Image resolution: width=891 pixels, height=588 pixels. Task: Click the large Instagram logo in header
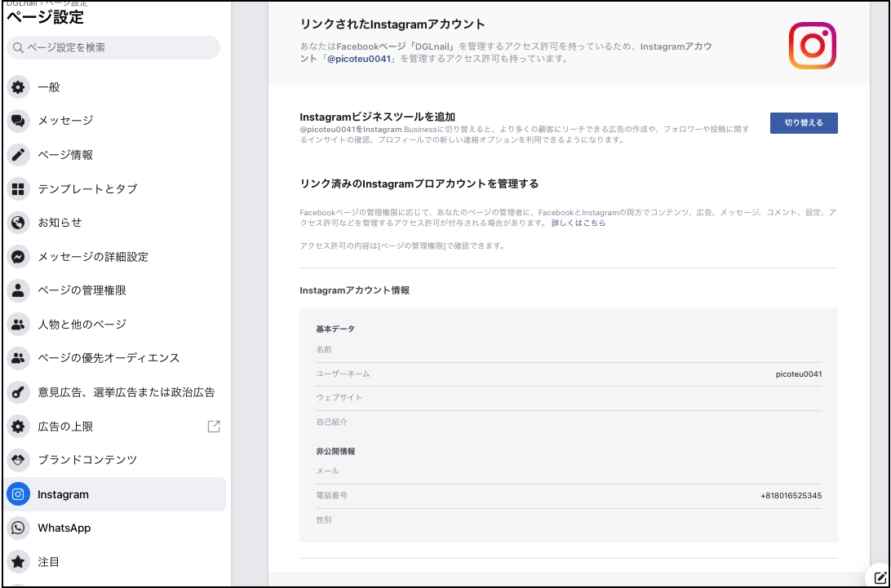(812, 46)
